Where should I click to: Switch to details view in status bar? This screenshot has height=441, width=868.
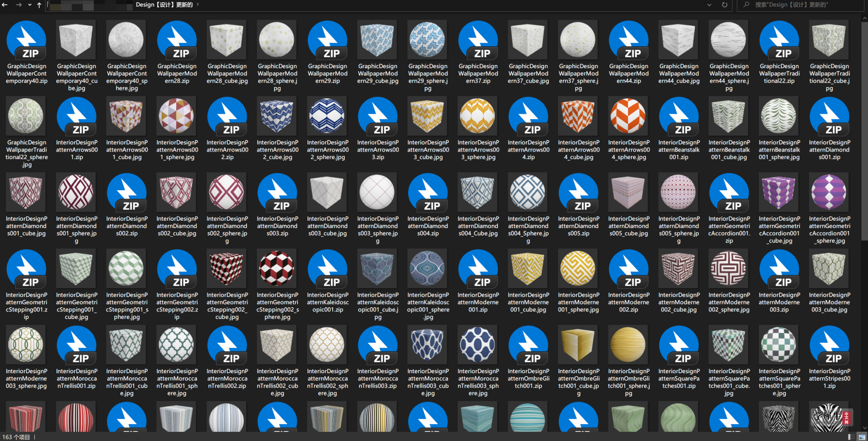[x=851, y=437]
